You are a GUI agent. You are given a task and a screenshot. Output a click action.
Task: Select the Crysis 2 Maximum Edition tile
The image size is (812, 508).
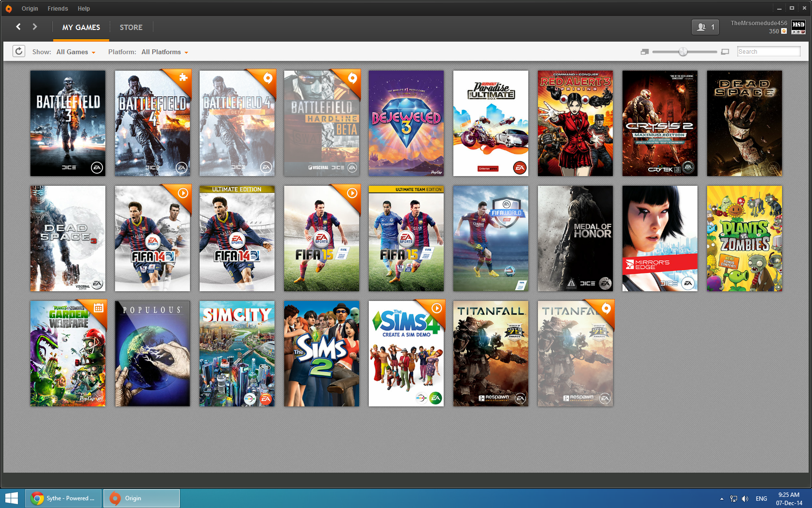click(x=660, y=123)
